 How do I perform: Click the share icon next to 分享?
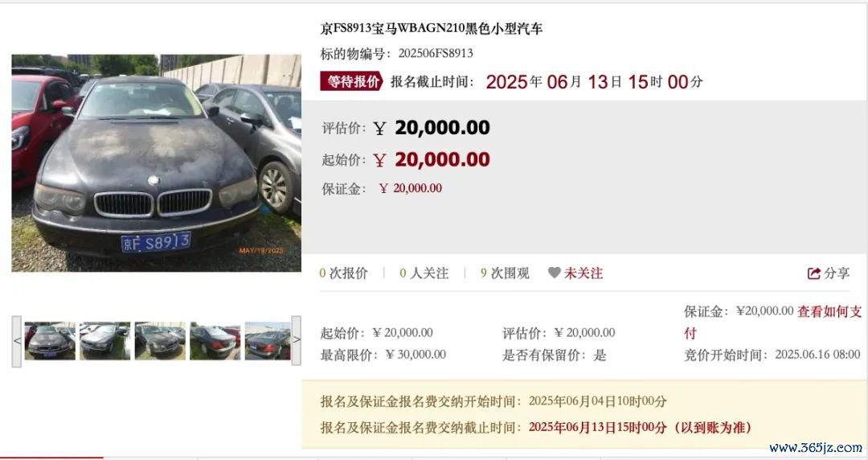click(x=813, y=273)
